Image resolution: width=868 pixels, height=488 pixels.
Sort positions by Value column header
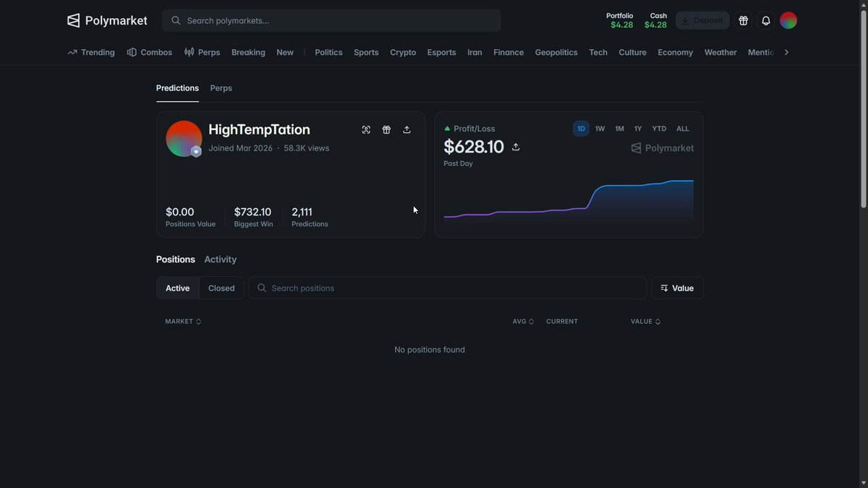pos(645,321)
